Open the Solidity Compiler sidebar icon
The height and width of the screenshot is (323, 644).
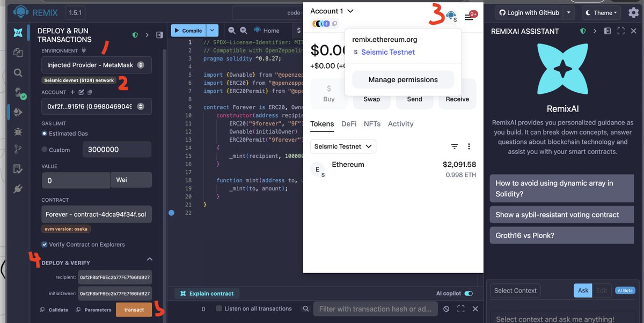[18, 91]
